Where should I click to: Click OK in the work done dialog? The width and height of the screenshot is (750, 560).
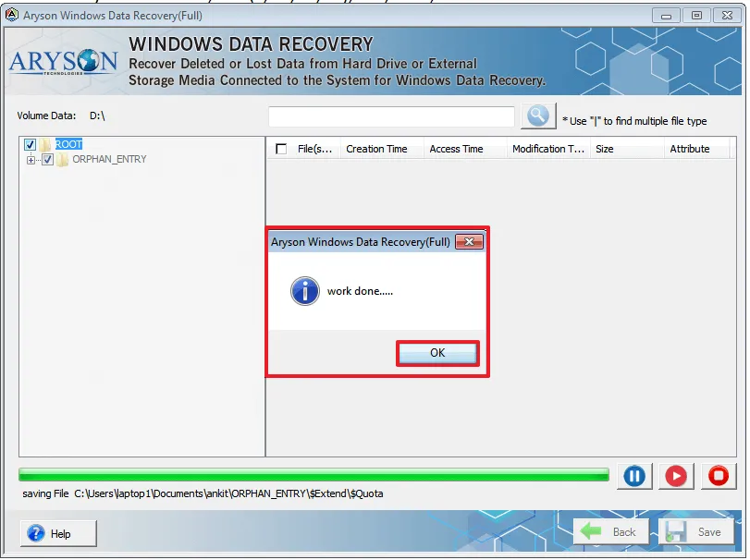[437, 353]
